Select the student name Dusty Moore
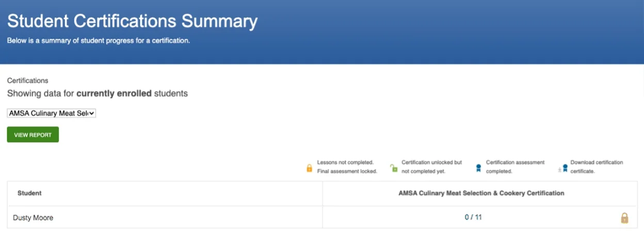 coord(33,217)
